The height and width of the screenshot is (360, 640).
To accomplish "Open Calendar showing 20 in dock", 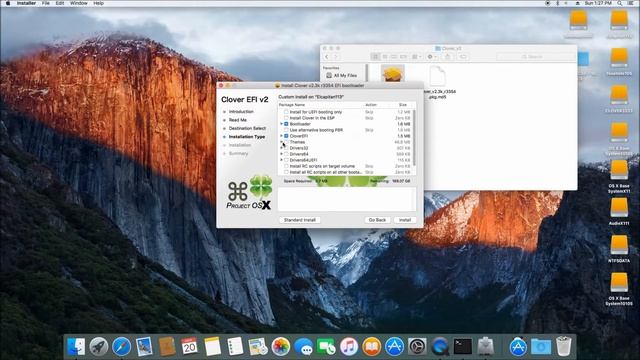I will click(x=189, y=347).
